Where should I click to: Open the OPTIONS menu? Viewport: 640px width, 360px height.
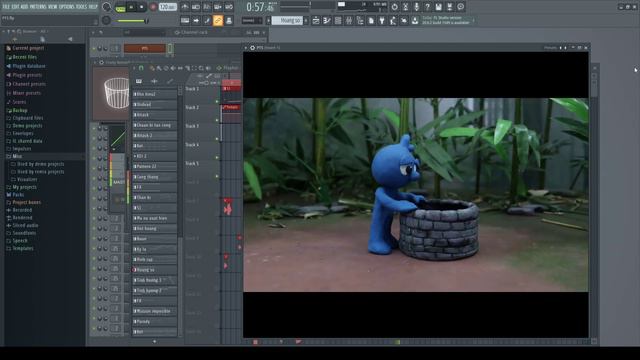point(67,7)
